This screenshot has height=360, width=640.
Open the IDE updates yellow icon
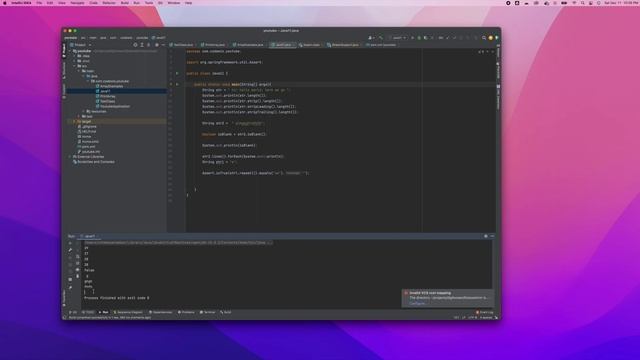[491, 38]
